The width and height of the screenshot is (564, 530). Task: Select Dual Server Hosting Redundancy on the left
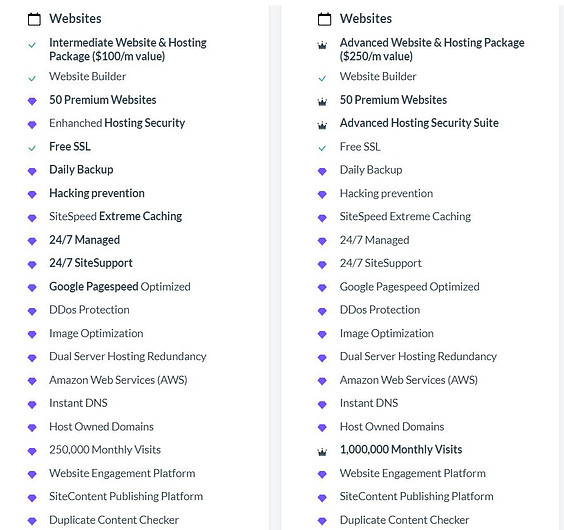point(128,357)
